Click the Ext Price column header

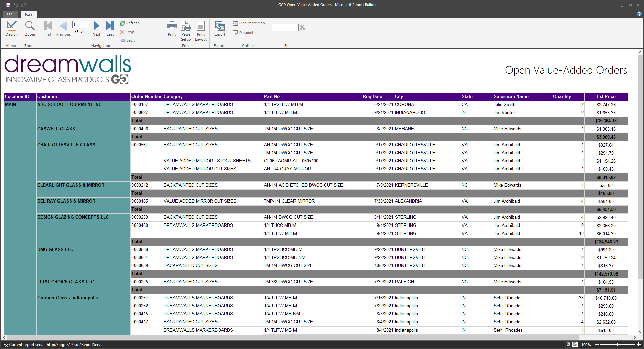[606, 97]
